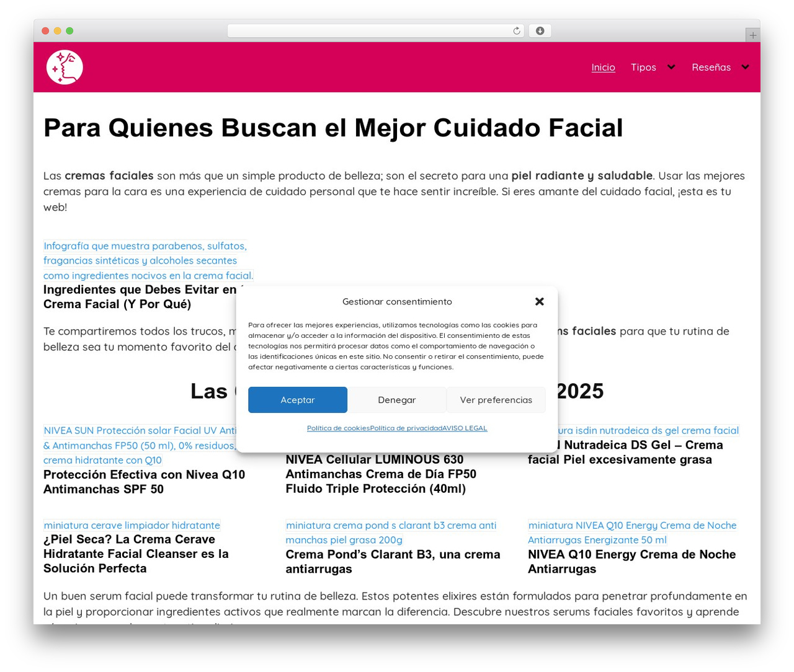Click the site face logo icon

[65, 67]
